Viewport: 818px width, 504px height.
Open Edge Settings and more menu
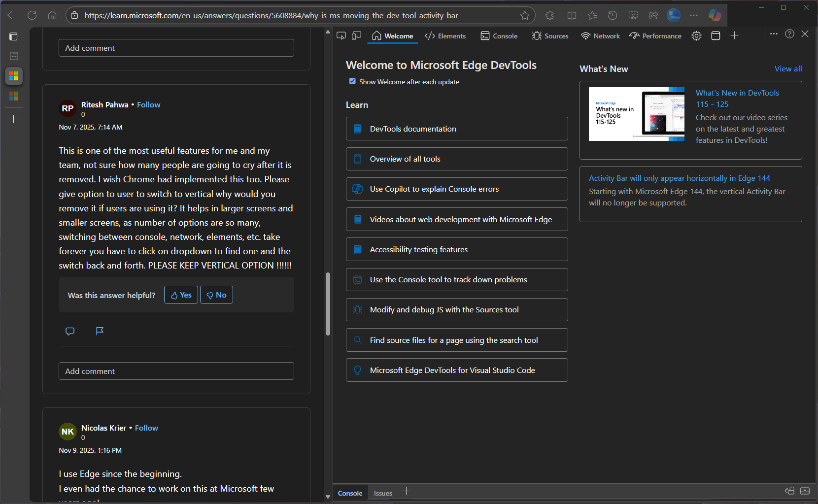point(694,15)
